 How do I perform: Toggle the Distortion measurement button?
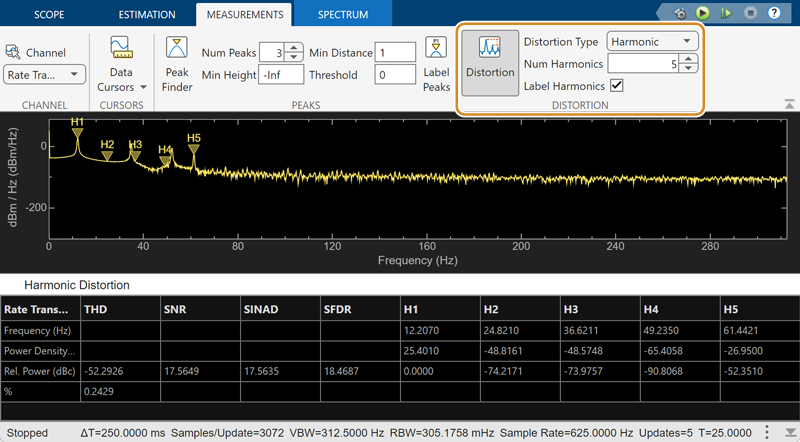[490, 62]
